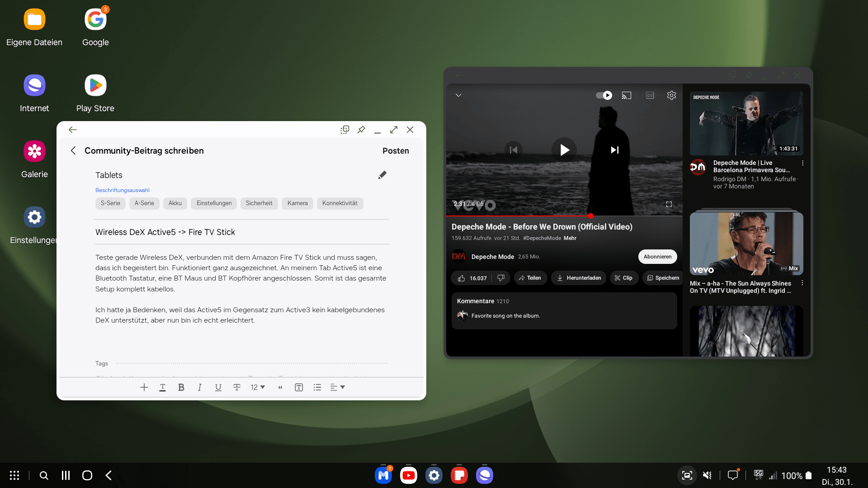This screenshot has width=868, height=488.
Task: Open the text alignment dropdown
Action: [x=337, y=387]
